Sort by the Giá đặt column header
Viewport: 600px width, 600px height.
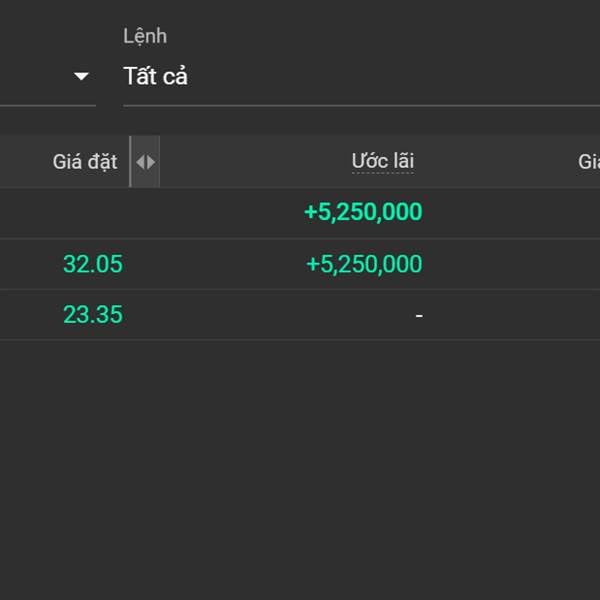click(85, 161)
